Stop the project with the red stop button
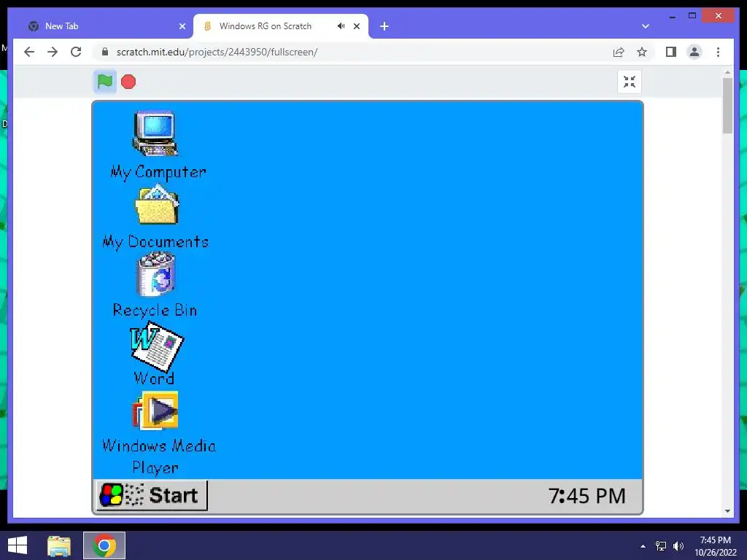 tap(128, 82)
